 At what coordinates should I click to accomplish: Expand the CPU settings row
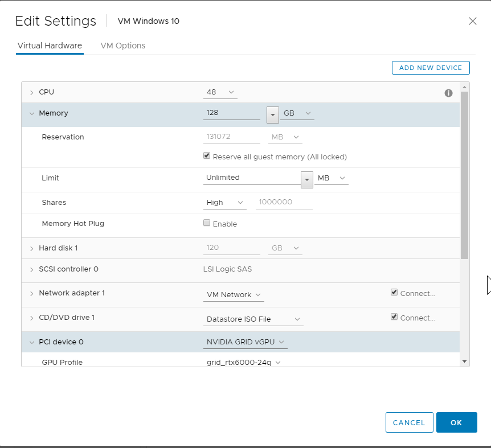(x=32, y=92)
